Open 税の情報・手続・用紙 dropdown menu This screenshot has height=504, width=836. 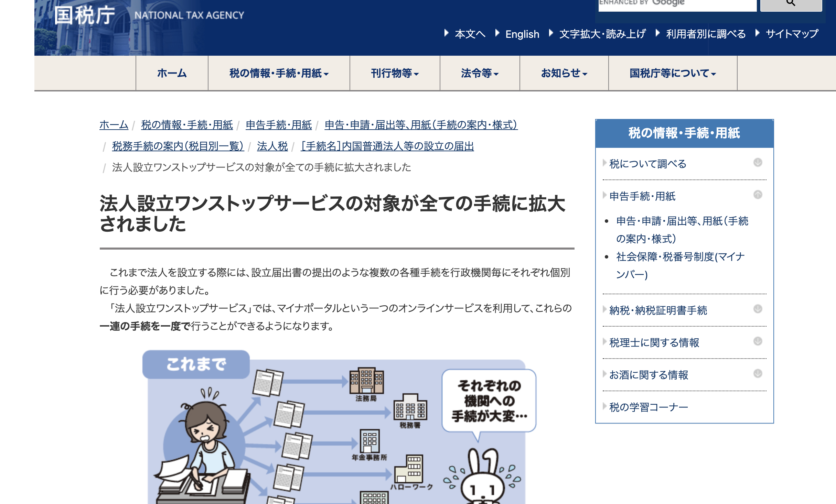pyautogui.click(x=279, y=73)
